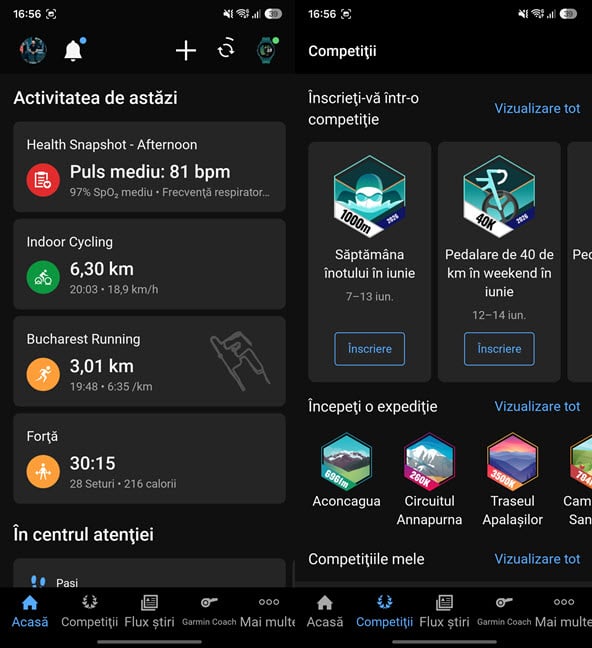
Task: Switch to Competiții tab on left screen
Action: (x=89, y=612)
